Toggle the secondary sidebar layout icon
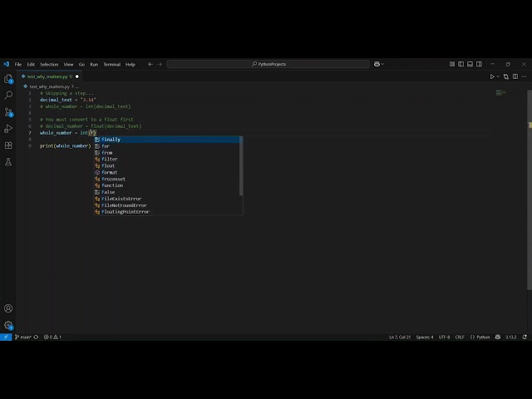The image size is (532, 399). [479, 64]
